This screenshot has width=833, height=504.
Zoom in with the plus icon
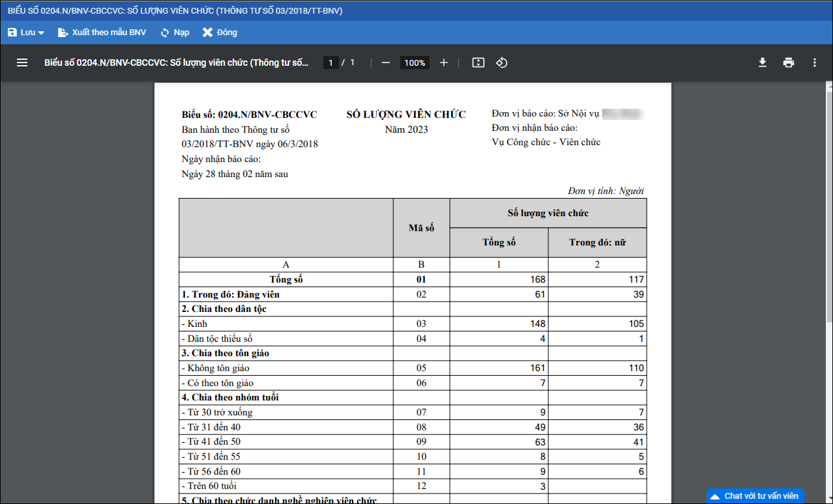tap(444, 63)
